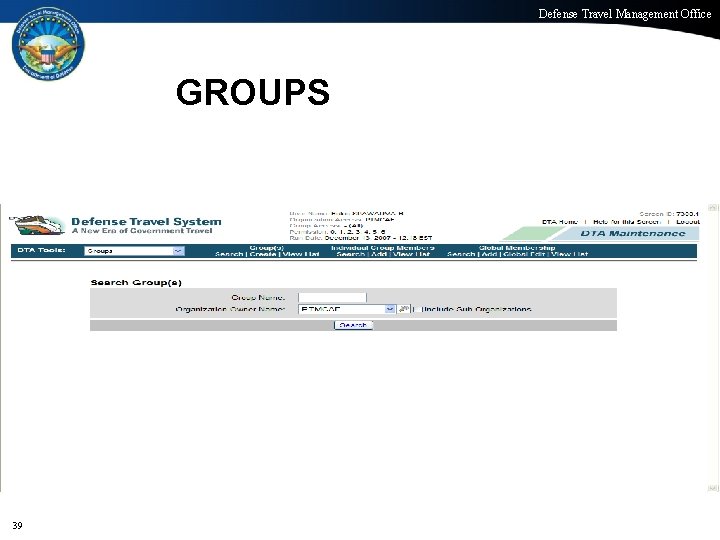Click the scrollbar up arrow
This screenshot has width=720, height=540.
pyautogui.click(x=713, y=208)
